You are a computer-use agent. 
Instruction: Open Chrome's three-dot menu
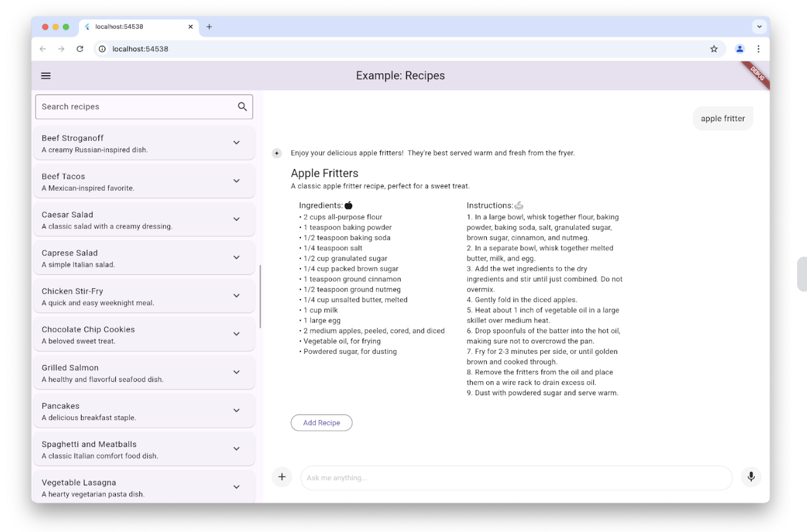[x=758, y=49]
